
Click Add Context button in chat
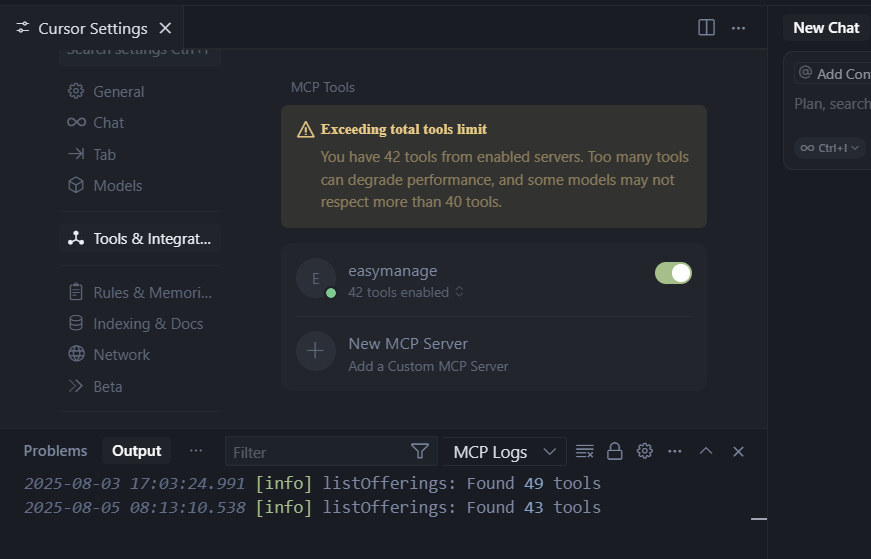pyautogui.click(x=833, y=74)
